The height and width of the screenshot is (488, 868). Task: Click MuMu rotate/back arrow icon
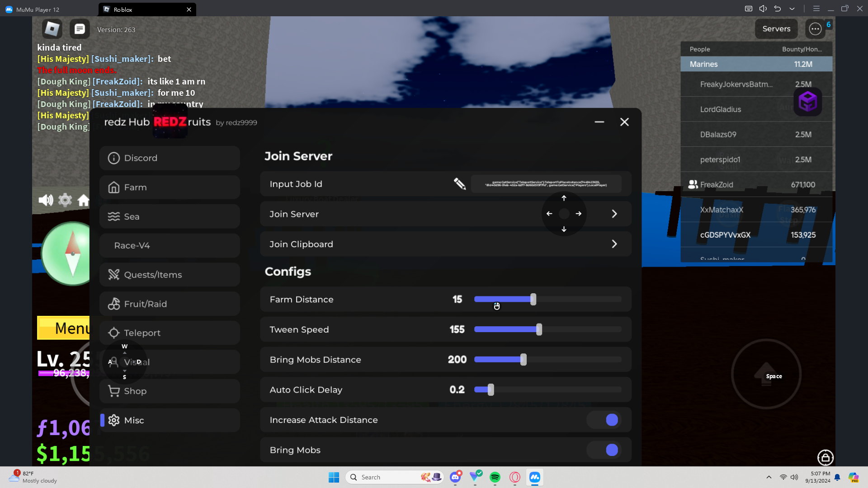pos(778,9)
